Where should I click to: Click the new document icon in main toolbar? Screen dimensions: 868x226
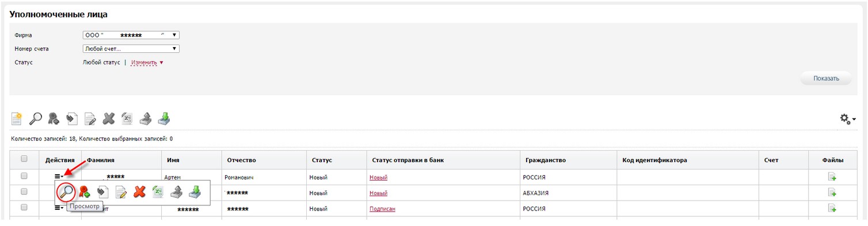[17, 118]
